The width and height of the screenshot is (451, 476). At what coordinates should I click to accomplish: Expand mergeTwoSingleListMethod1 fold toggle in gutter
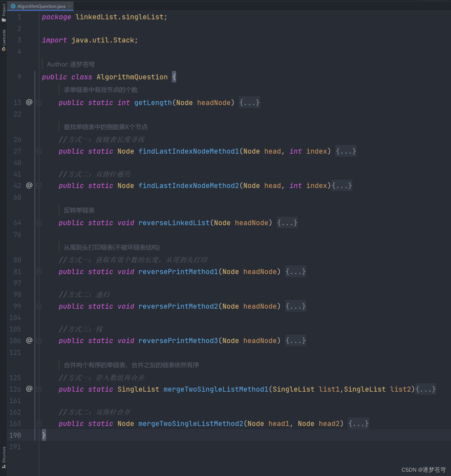pos(39,389)
